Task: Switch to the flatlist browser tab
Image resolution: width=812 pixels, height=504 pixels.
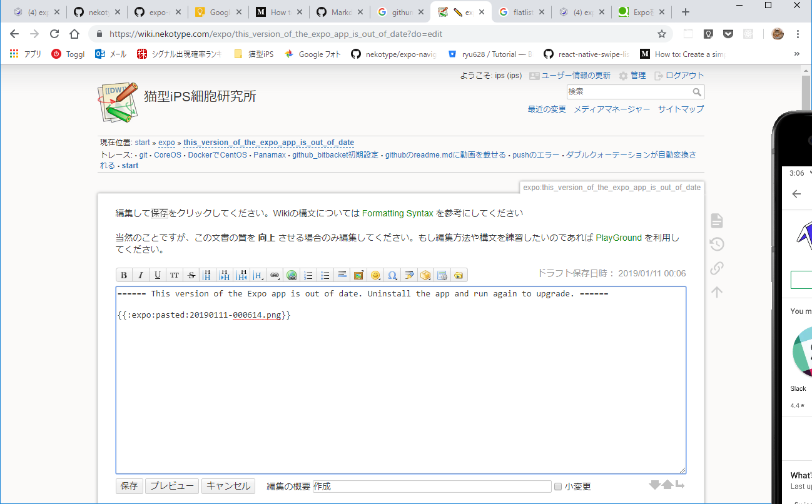Action: click(521, 11)
